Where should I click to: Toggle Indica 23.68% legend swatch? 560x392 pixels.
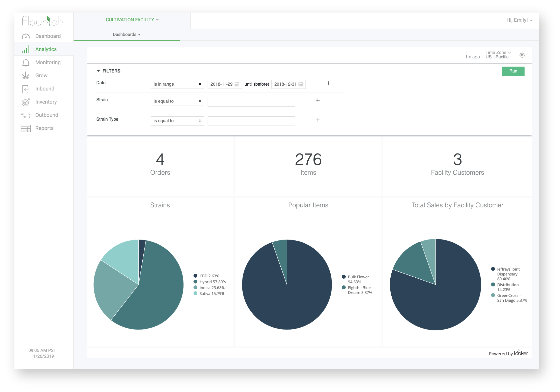[x=195, y=287]
